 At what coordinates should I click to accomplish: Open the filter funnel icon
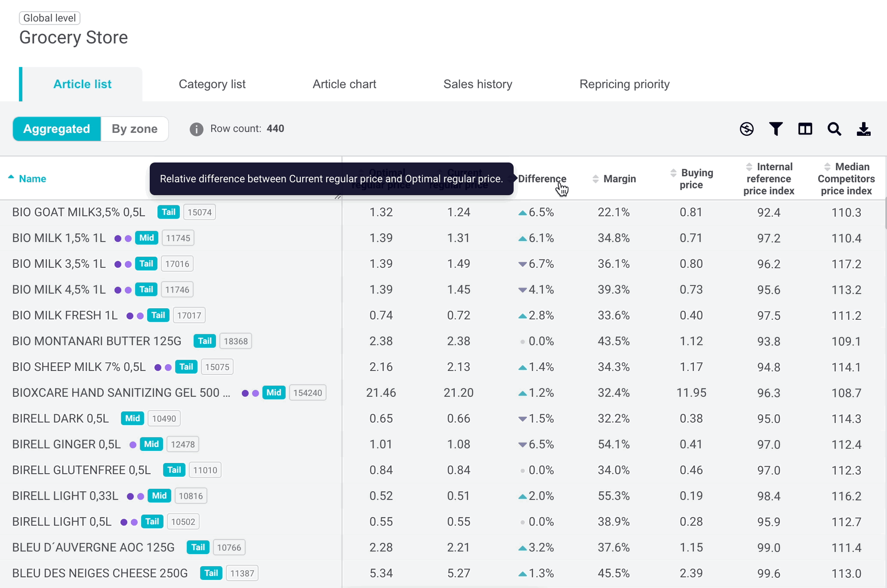click(776, 129)
